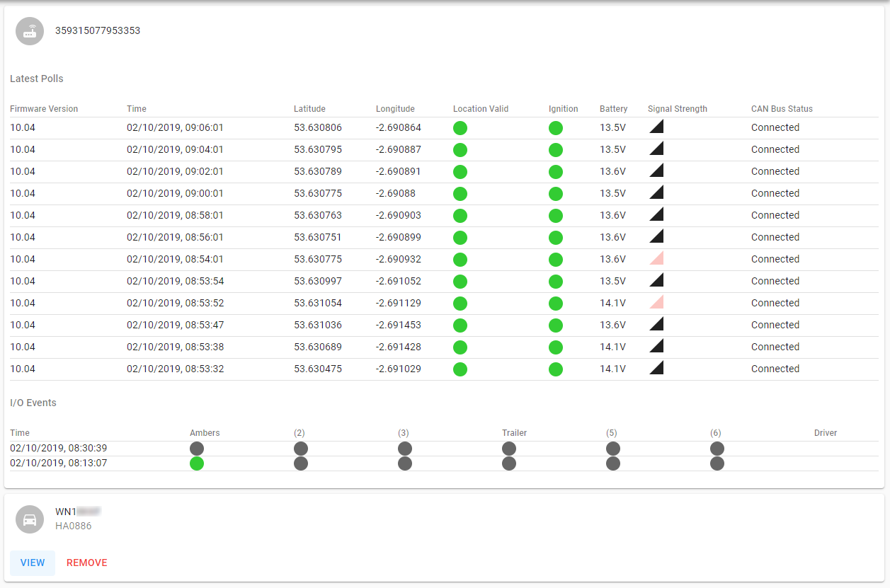The width and height of the screenshot is (890, 588).
Task: Click the device icon beside IMEI 359315077953353
Action: pyautogui.click(x=30, y=31)
